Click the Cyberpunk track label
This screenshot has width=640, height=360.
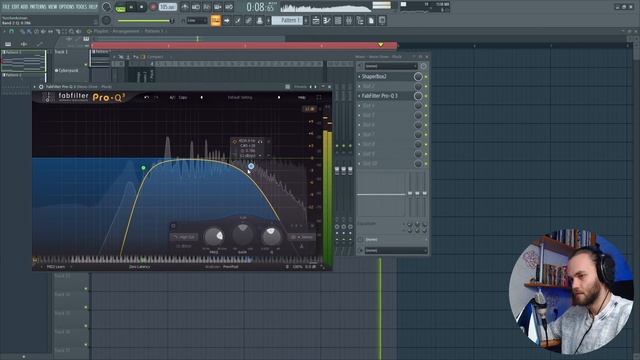pyautogui.click(x=68, y=71)
